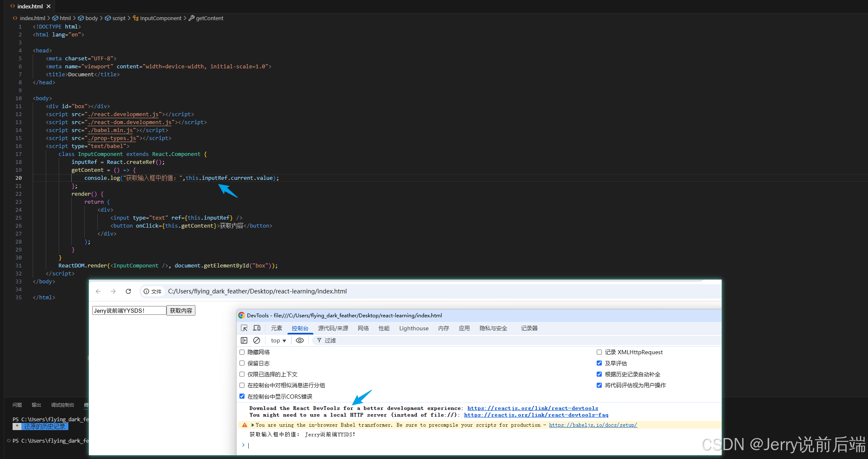Screen dimensions: 868x459
Task: Open the 网络 tab in DevTools
Action: (x=363, y=328)
